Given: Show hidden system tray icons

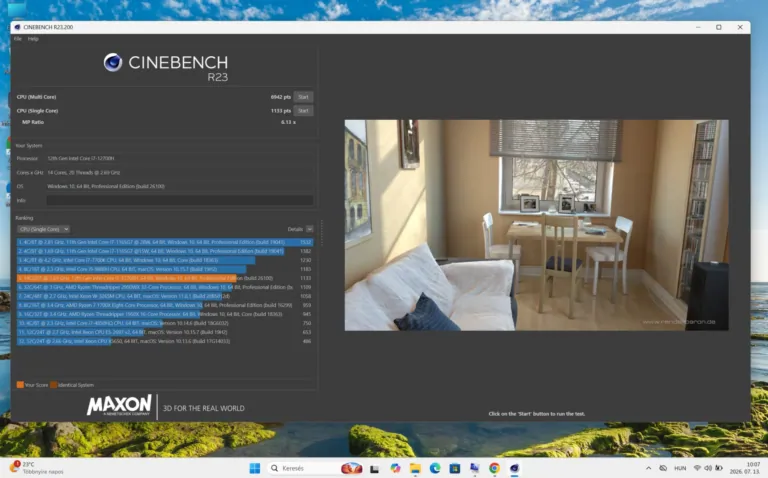Looking at the screenshot, I should tap(648, 468).
